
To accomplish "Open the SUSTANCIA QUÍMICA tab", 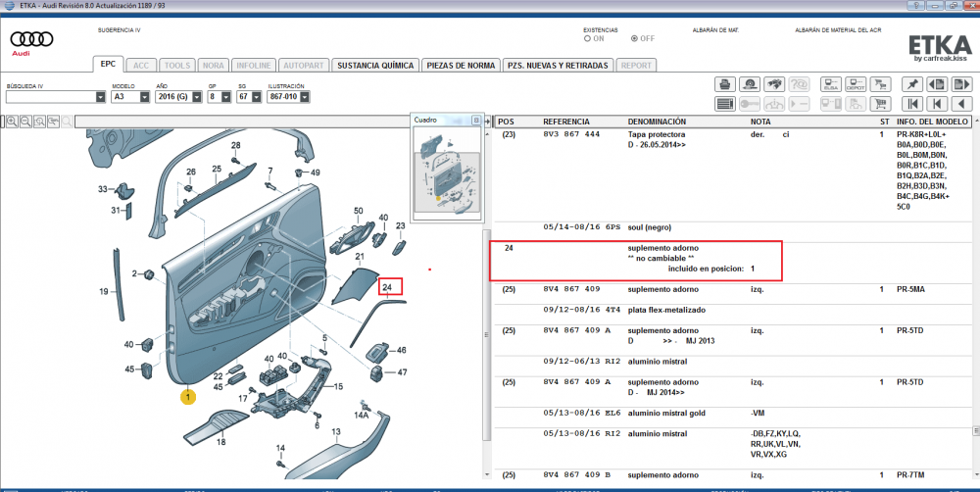I will click(x=375, y=65).
